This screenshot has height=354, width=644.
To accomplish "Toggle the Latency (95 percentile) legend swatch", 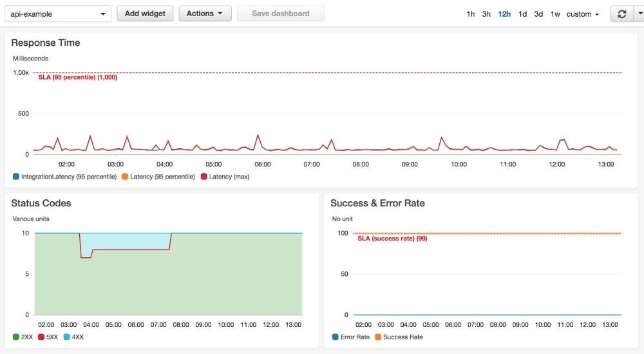I will pyautogui.click(x=125, y=177).
